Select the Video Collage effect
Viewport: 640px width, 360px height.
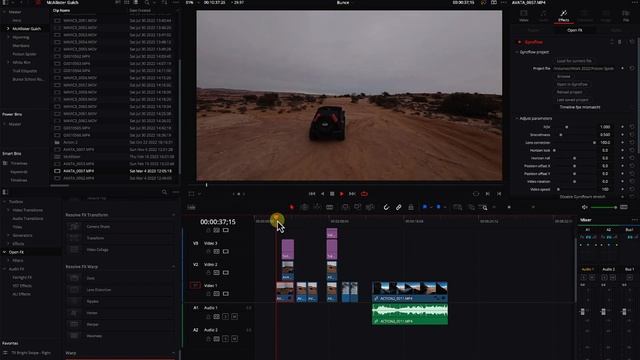[x=97, y=250]
